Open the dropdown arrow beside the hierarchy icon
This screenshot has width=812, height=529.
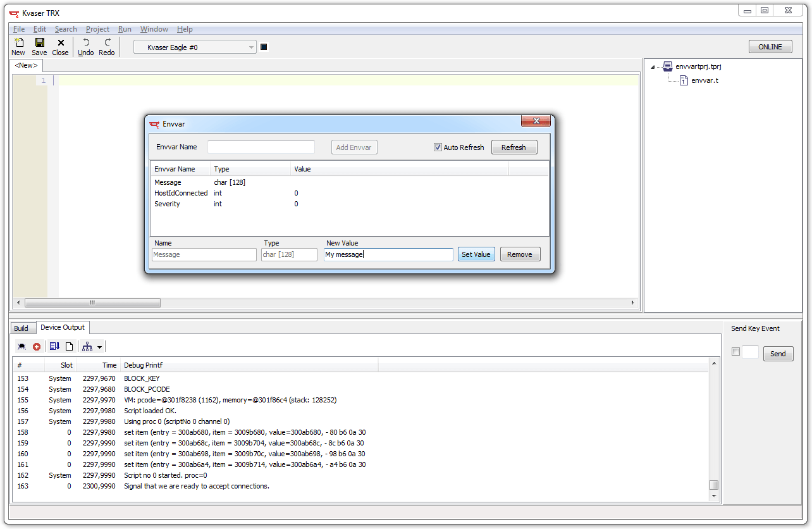tap(99, 347)
